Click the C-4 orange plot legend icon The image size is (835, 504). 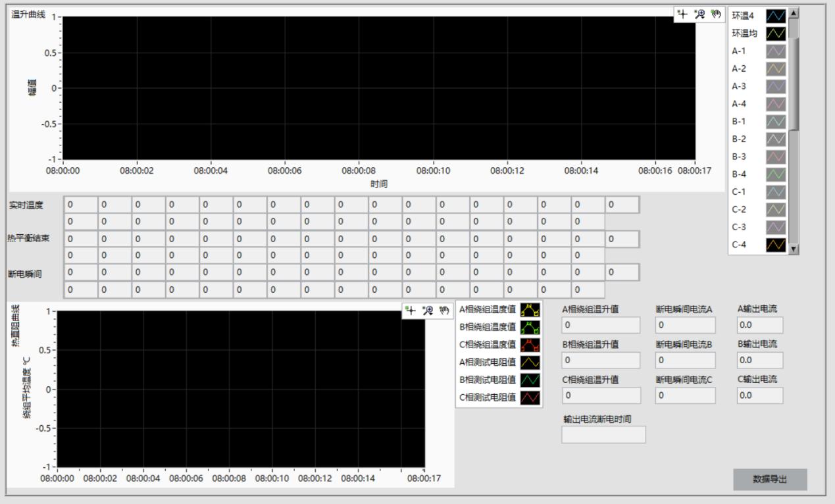pos(775,245)
